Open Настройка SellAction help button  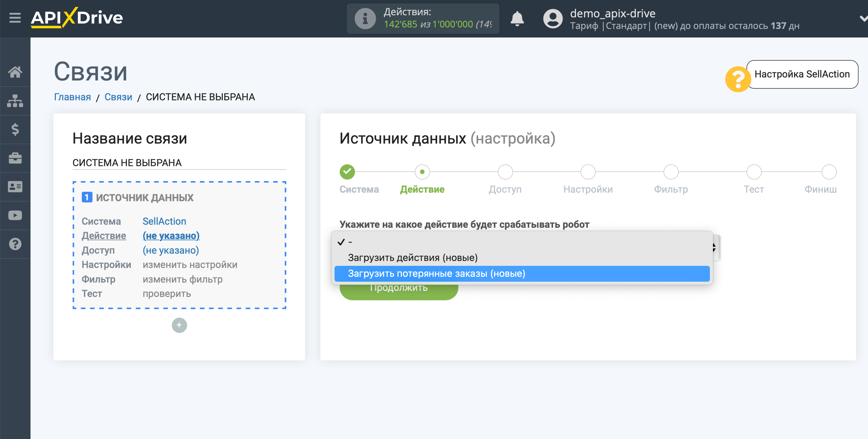pyautogui.click(x=802, y=74)
